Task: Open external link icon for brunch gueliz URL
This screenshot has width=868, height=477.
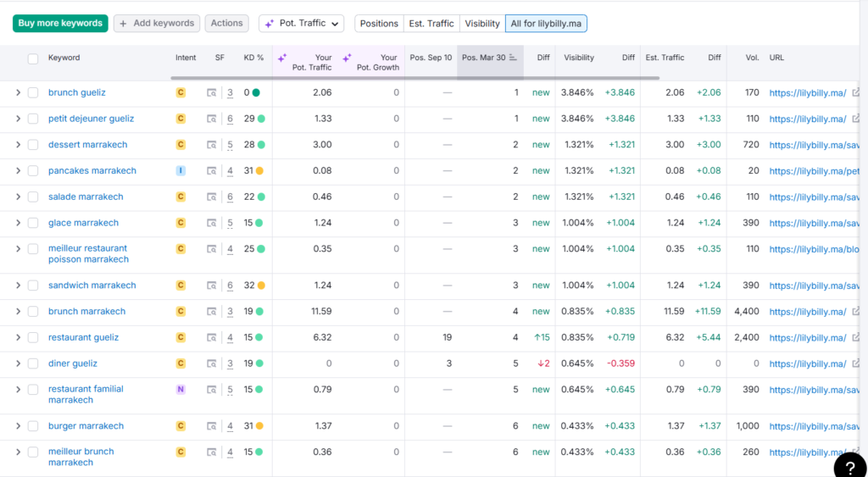Action: (856, 92)
